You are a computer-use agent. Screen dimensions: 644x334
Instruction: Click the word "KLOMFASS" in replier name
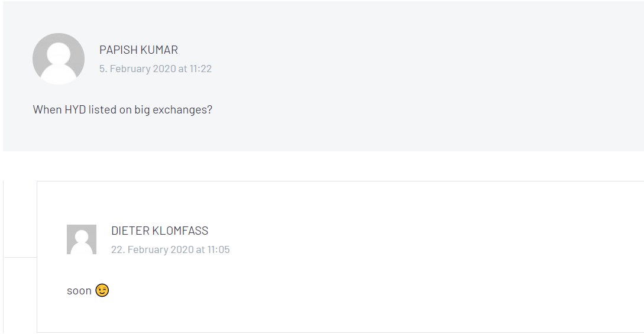tap(180, 231)
